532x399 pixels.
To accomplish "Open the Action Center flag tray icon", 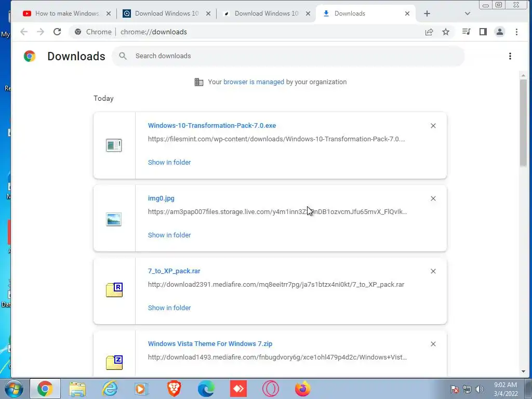I will [x=455, y=389].
